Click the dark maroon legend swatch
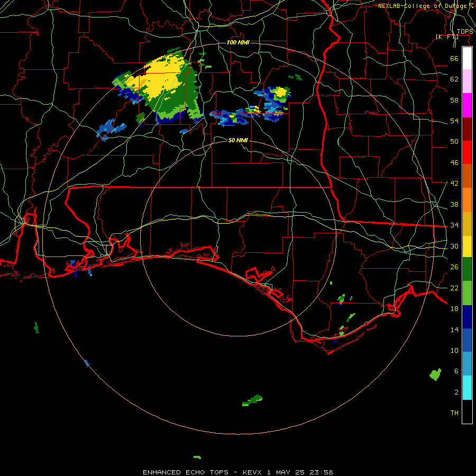 tap(467, 129)
